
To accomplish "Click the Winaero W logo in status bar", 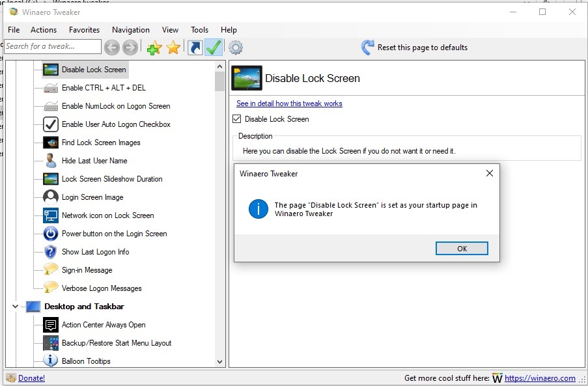I will point(497,378).
